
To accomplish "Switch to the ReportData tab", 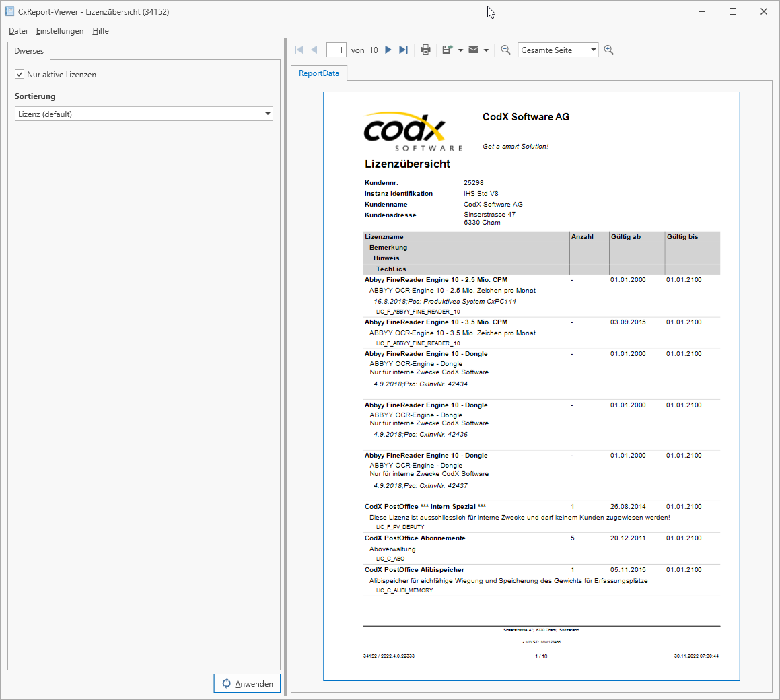I will (318, 73).
